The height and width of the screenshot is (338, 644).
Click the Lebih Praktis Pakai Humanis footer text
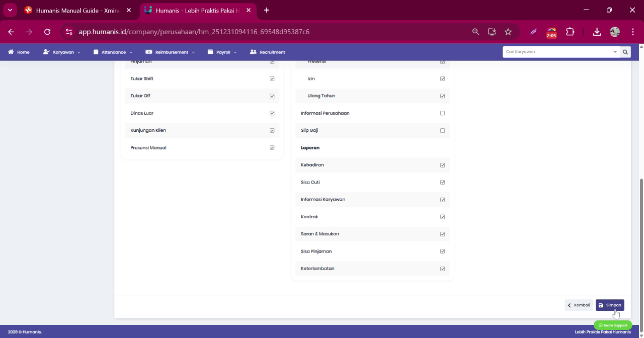[x=603, y=332]
